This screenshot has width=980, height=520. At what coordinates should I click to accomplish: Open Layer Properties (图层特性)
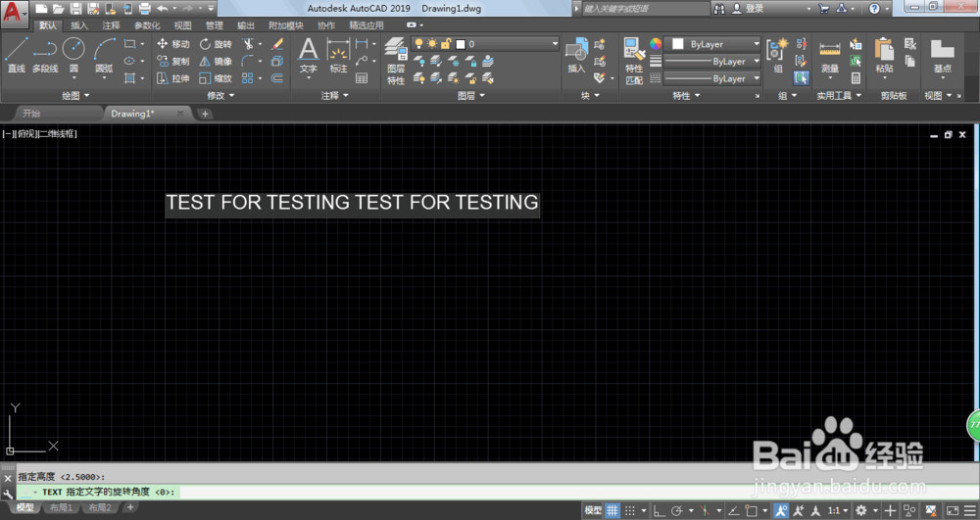click(x=396, y=61)
